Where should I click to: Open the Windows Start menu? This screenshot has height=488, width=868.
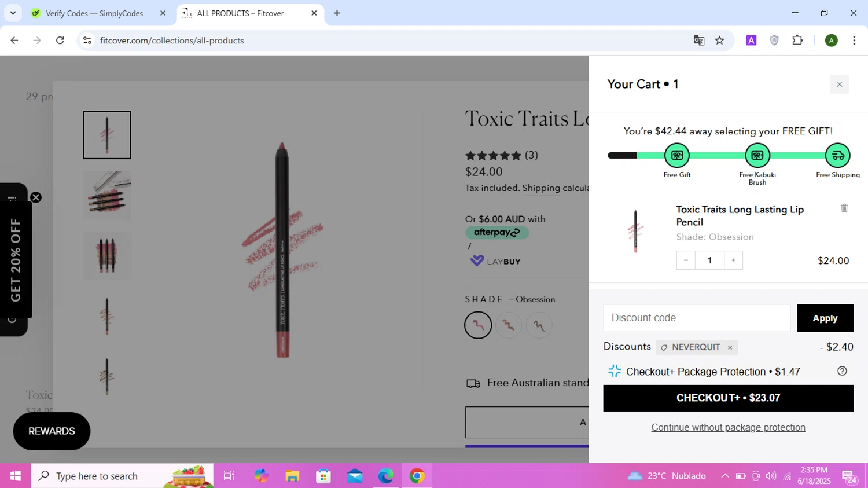[16, 476]
